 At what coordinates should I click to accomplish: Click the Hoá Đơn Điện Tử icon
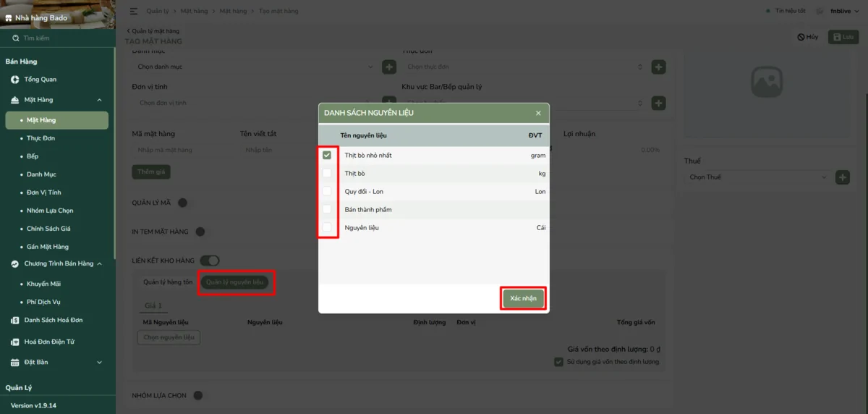point(15,342)
